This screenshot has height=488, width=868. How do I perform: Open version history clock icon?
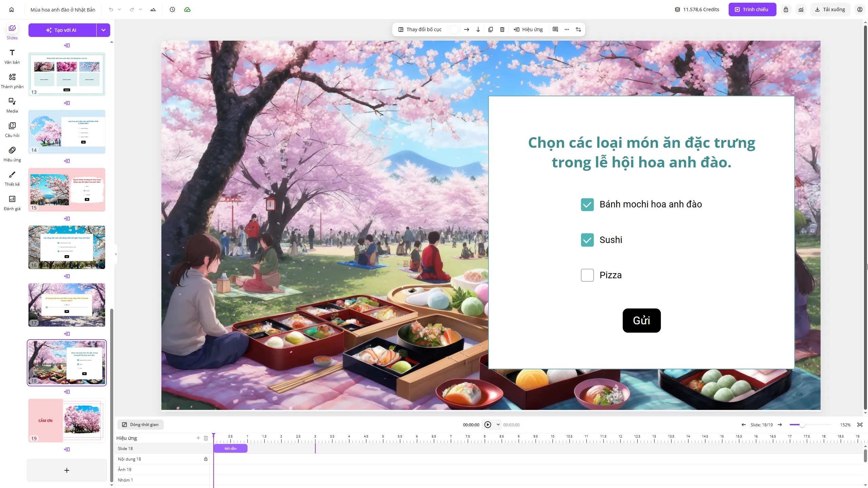[x=172, y=9]
